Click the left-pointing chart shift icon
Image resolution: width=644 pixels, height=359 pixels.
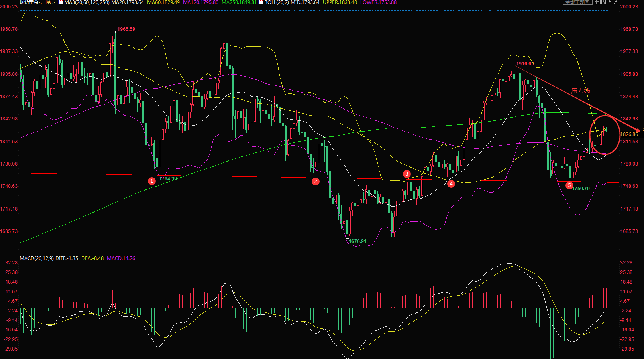(603, 2)
